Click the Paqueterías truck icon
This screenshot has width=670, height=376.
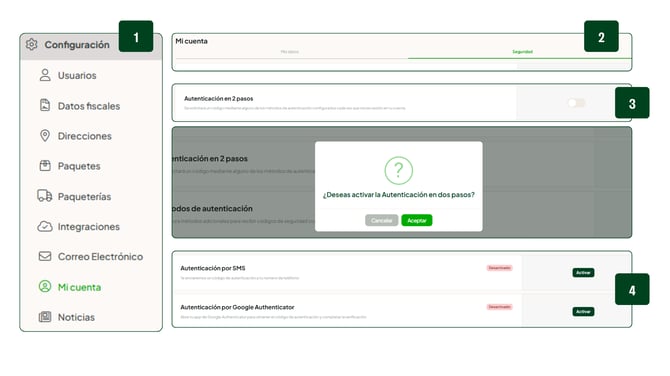coord(45,196)
